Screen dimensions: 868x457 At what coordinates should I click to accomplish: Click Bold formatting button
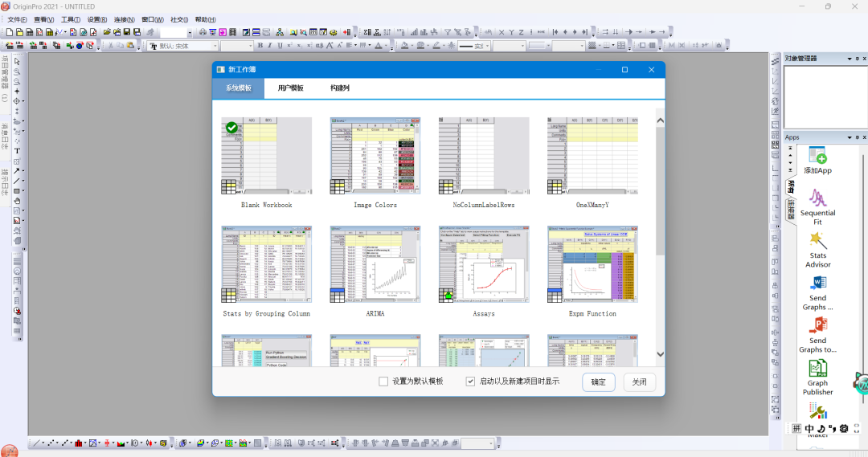260,45
